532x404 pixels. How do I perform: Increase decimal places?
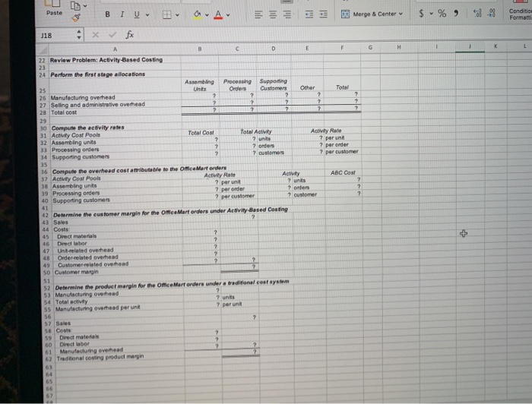(477, 13)
